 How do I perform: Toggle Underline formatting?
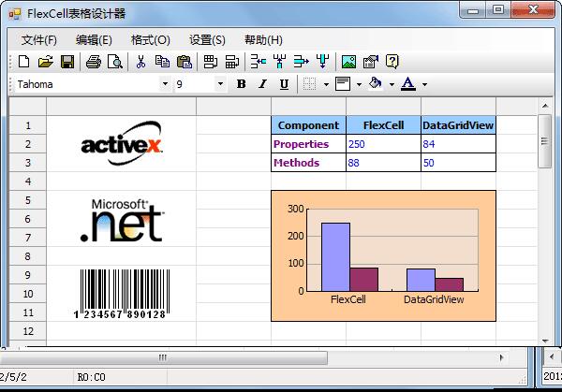284,84
